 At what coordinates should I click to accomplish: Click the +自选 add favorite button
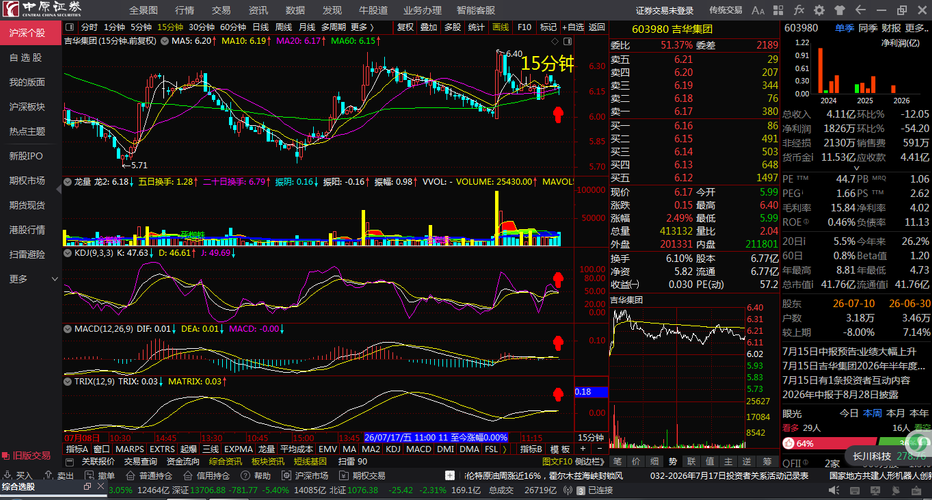tap(572, 27)
